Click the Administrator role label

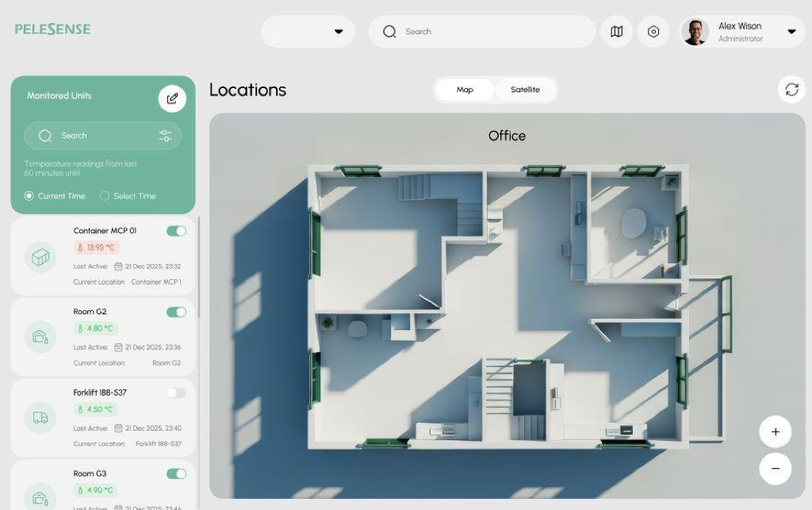741,39
